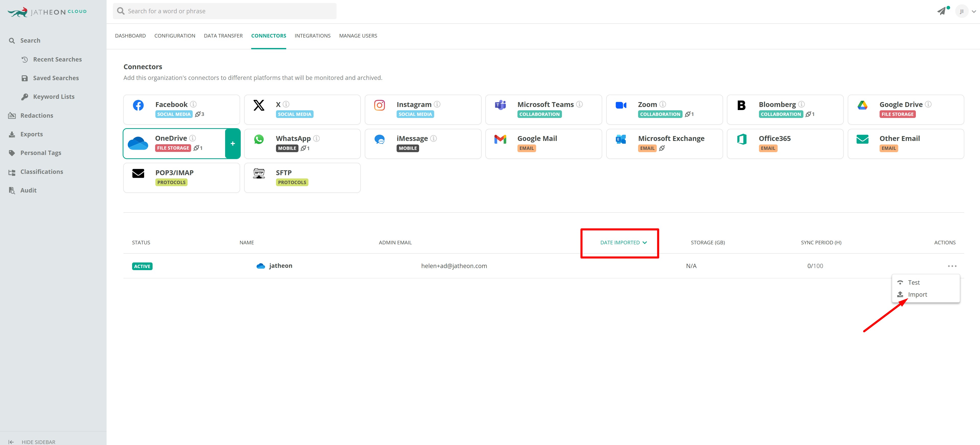The height and width of the screenshot is (445, 980).
Task: Switch to Manage Users tab
Action: 358,36
